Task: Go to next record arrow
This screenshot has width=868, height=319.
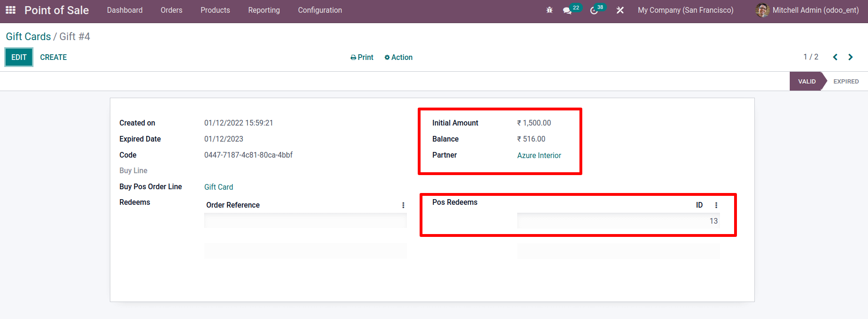Action: pyautogui.click(x=851, y=57)
